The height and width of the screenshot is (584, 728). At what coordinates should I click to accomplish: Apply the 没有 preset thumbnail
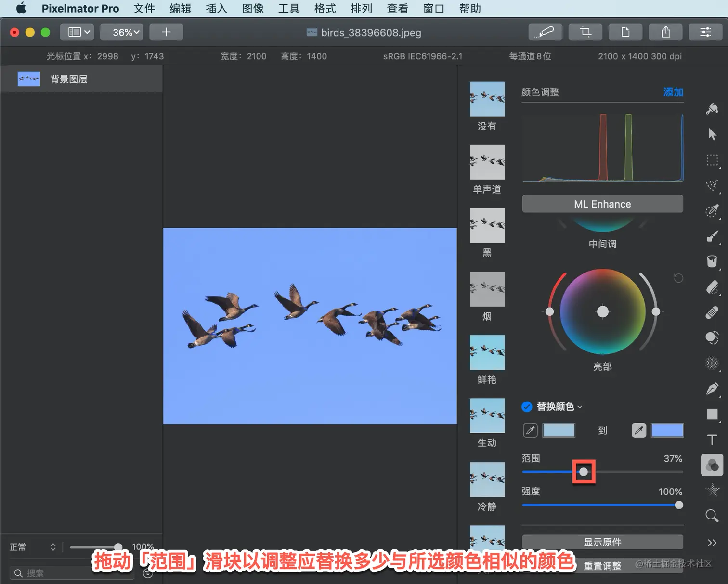pos(487,99)
